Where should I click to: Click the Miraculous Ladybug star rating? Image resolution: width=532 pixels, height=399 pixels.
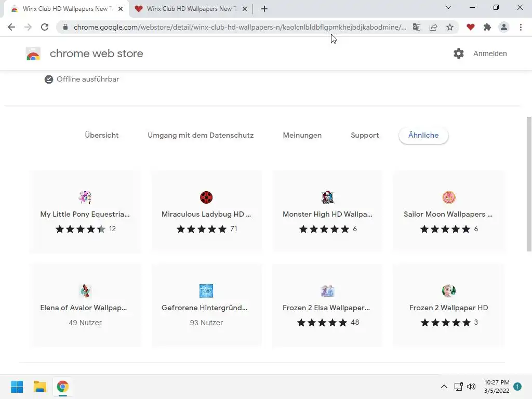click(x=202, y=229)
